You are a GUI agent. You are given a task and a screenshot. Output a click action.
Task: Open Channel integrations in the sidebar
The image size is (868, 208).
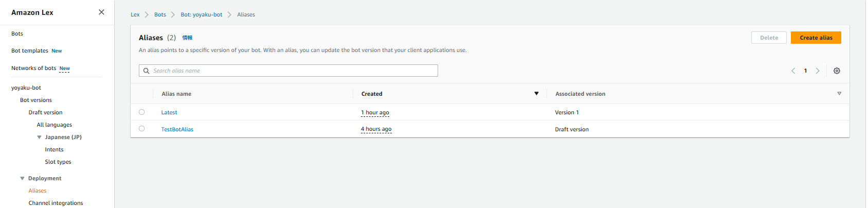click(56, 203)
